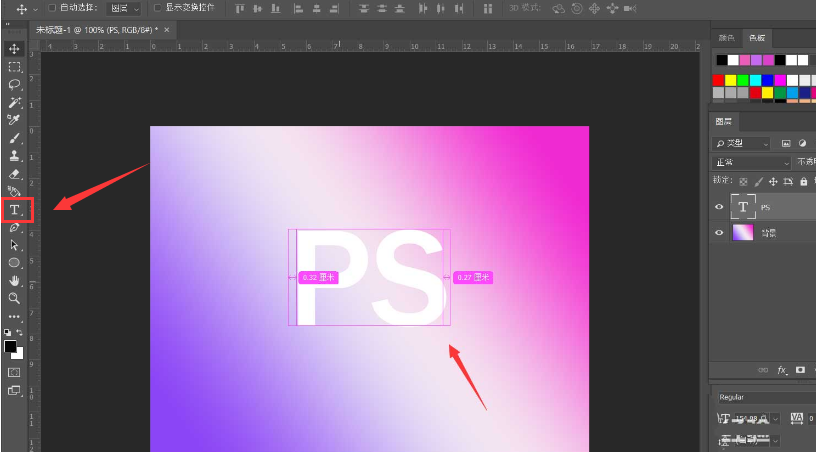Select the Clone Stamp tool
The width and height of the screenshot is (816, 452).
tap(14, 156)
